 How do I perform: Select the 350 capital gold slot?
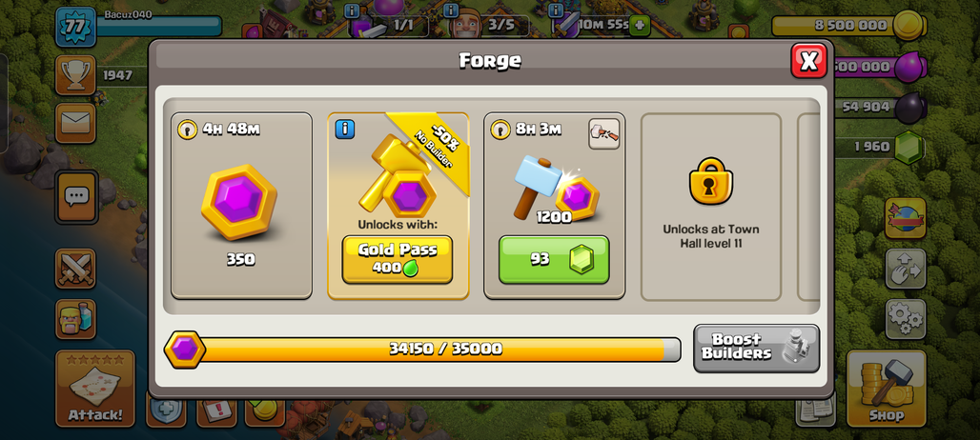click(x=241, y=206)
